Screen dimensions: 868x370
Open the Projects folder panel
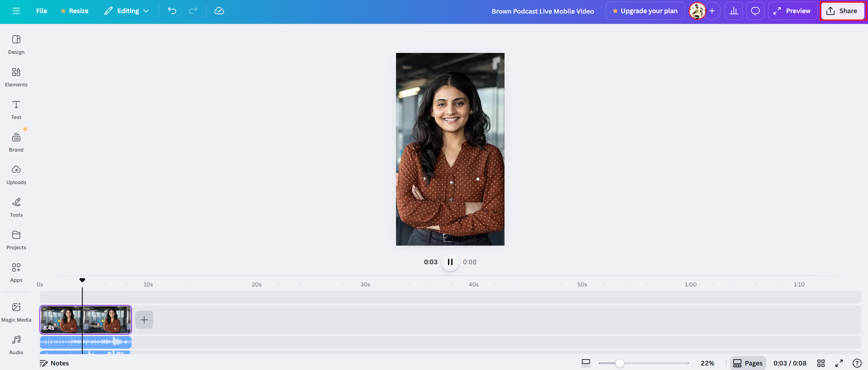[16, 240]
